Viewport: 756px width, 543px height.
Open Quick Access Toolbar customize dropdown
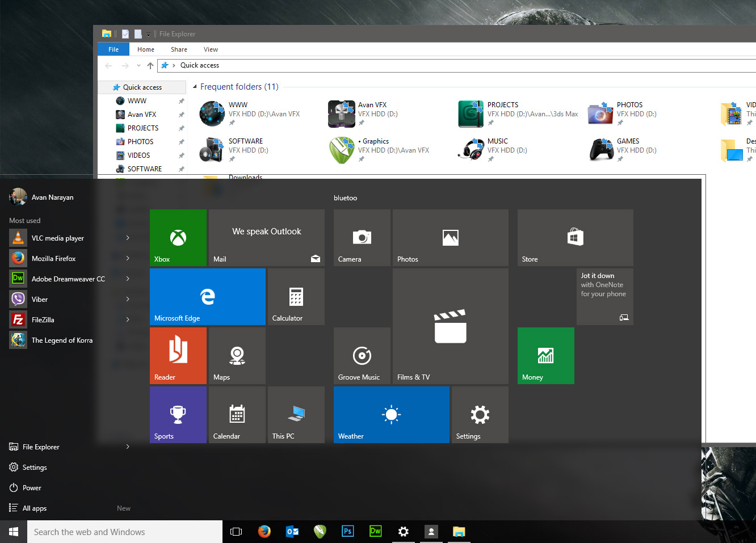148,34
